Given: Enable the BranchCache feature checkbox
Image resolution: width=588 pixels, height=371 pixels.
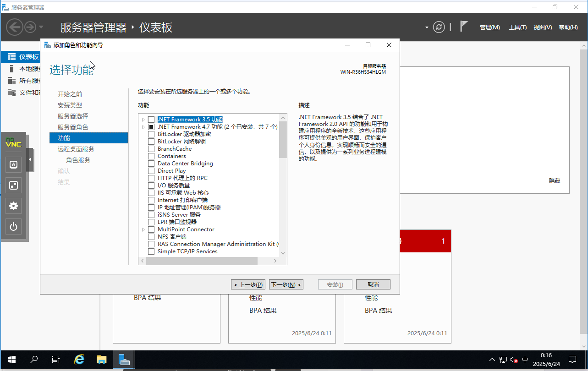Looking at the screenshot, I should (151, 149).
